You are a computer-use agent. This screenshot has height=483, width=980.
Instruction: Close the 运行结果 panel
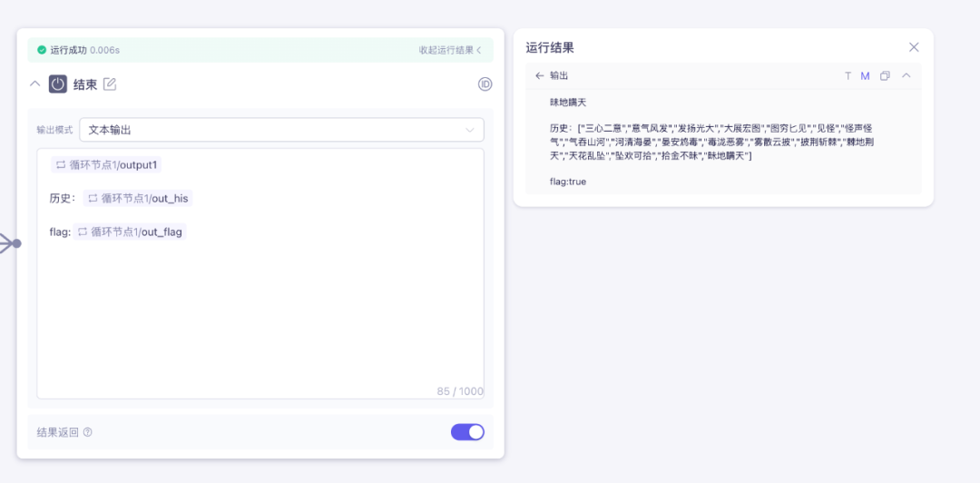tap(914, 47)
